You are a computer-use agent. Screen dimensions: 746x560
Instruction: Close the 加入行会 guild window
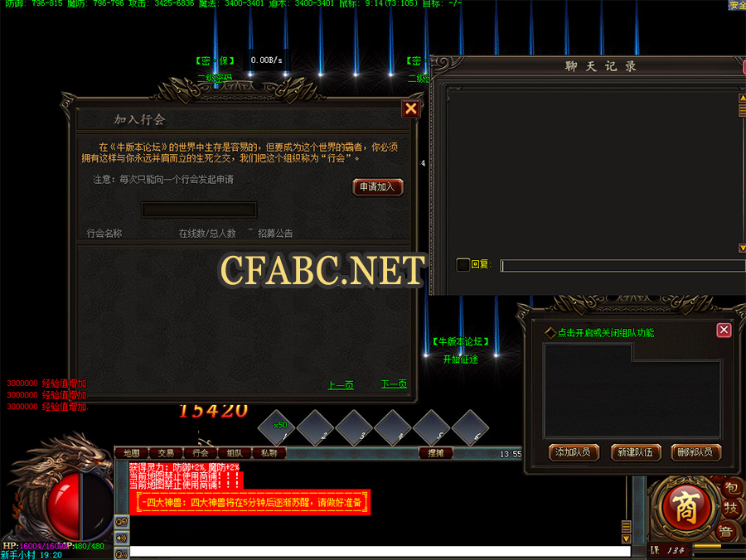411,109
